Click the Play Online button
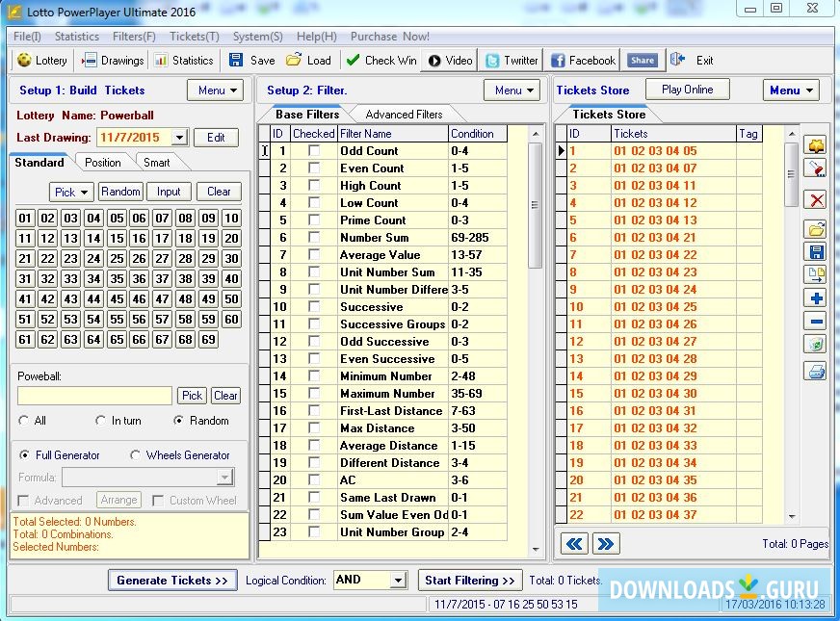 [x=688, y=90]
